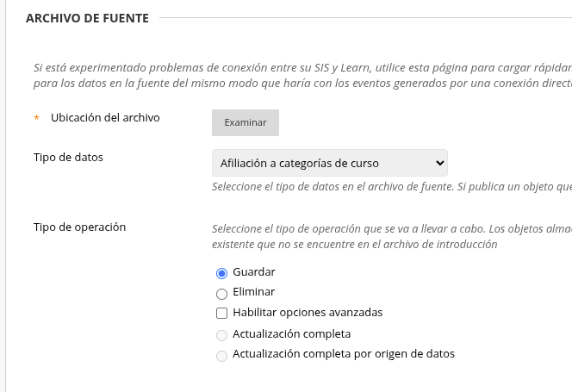
Task: Select the Guardar radio button
Action: point(221,273)
